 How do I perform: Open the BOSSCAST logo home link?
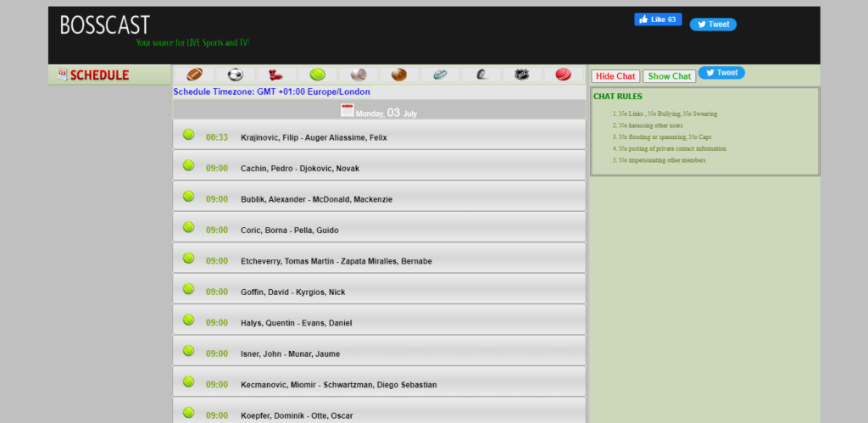click(104, 25)
